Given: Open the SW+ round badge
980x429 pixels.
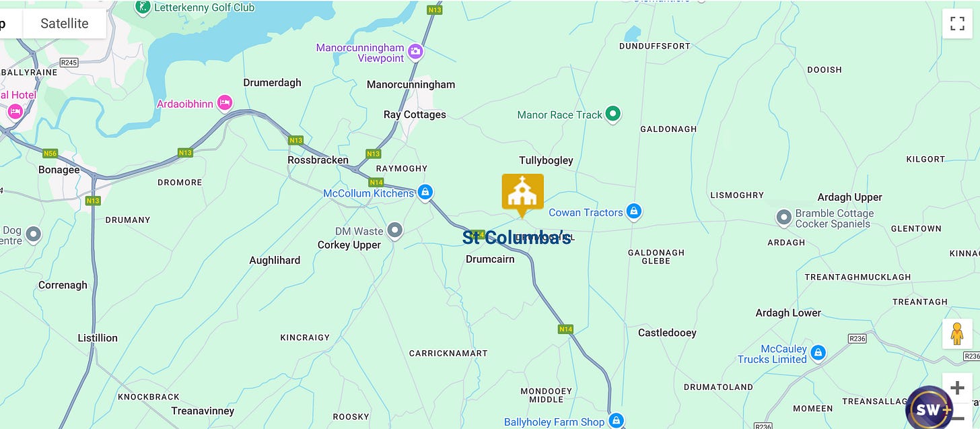Looking at the screenshot, I should click(x=930, y=408).
